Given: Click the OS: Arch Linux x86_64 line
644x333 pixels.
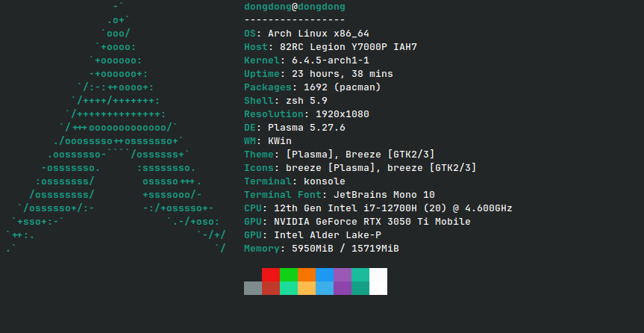Looking at the screenshot, I should [307, 34].
